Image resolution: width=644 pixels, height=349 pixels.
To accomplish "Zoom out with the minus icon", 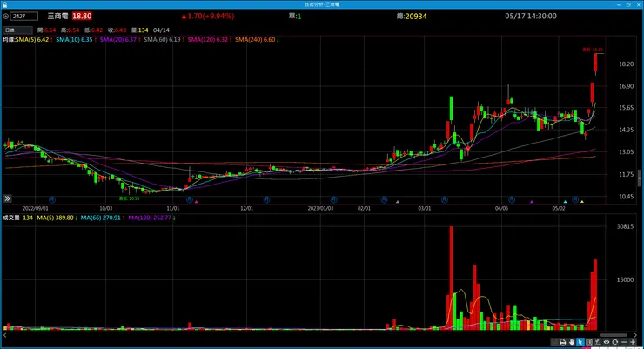I will point(624,342).
